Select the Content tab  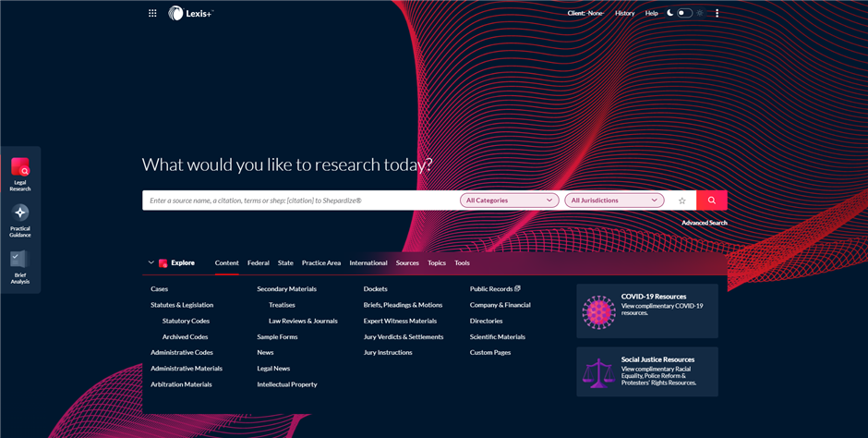pos(227,263)
